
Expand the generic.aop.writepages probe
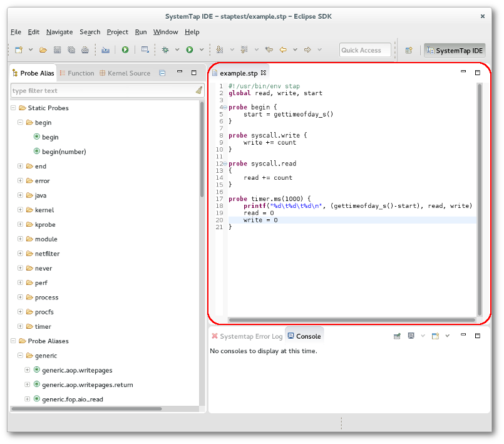coord(28,369)
